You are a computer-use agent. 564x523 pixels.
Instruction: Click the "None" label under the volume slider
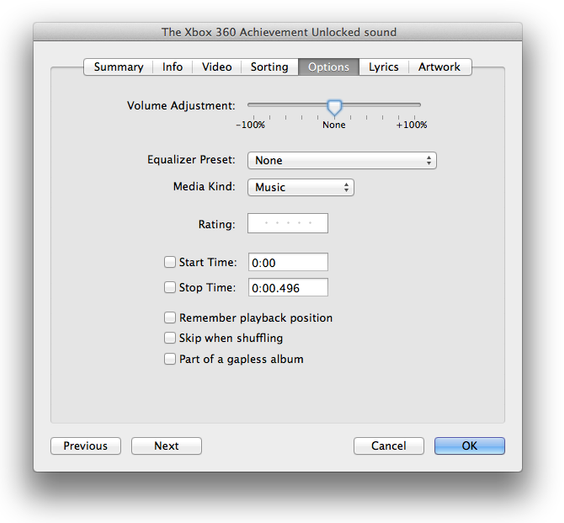pos(334,125)
